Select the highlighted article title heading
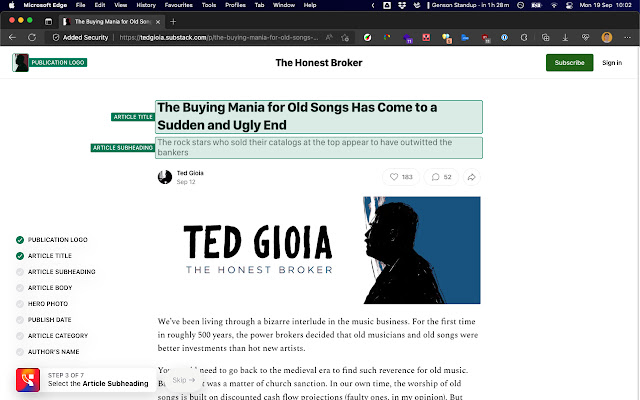Screen dimensions: 640x400 pos(319,117)
